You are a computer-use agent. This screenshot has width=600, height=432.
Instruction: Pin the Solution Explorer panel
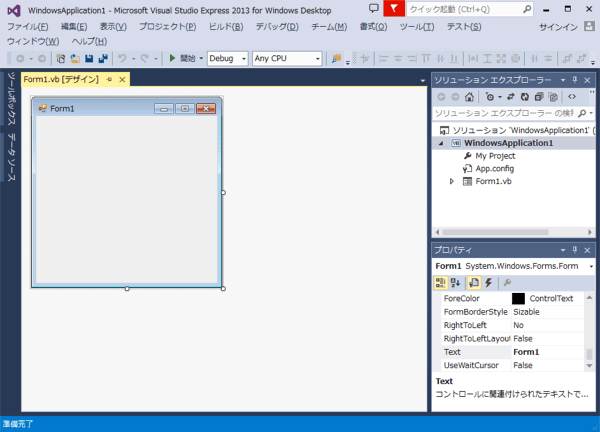(574, 80)
